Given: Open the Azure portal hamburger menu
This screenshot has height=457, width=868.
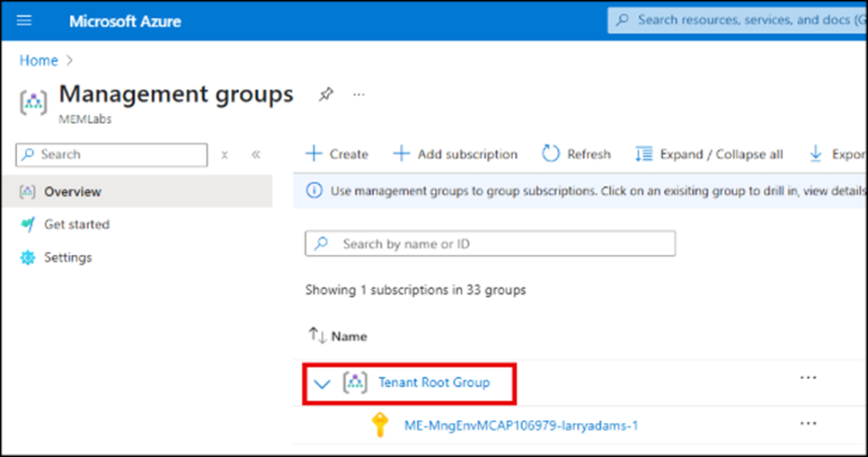Looking at the screenshot, I should click(x=23, y=21).
